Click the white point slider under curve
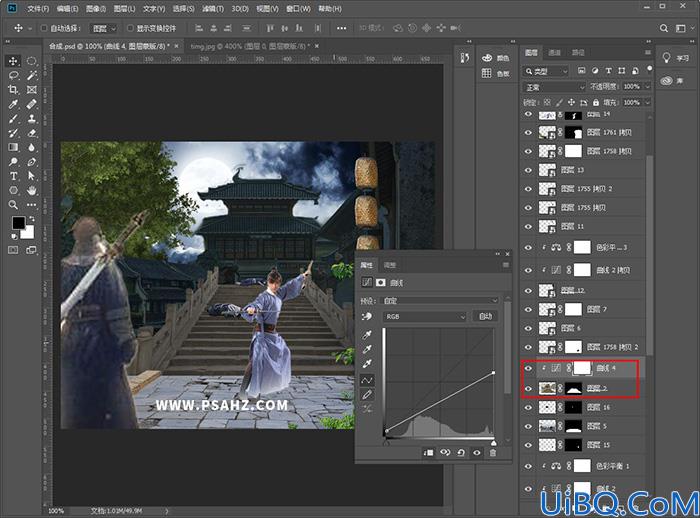700x518 pixels. [x=493, y=443]
